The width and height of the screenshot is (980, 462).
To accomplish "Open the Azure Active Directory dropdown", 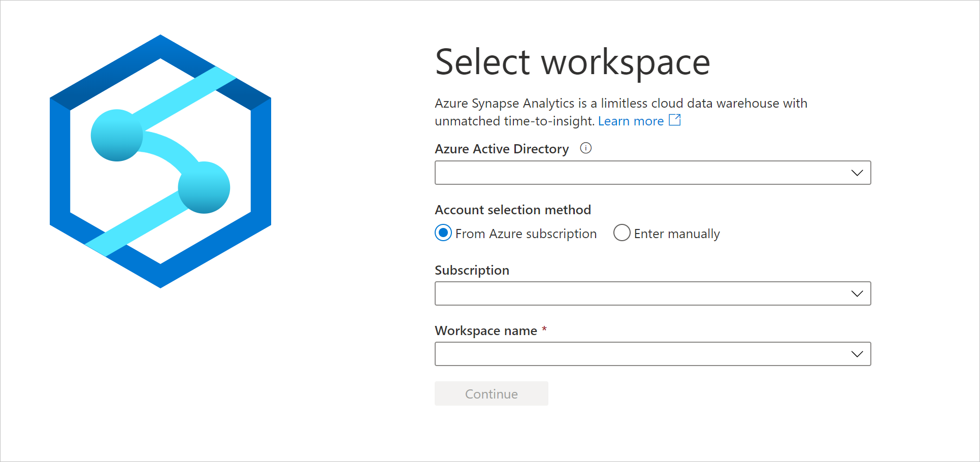I will (x=652, y=172).
